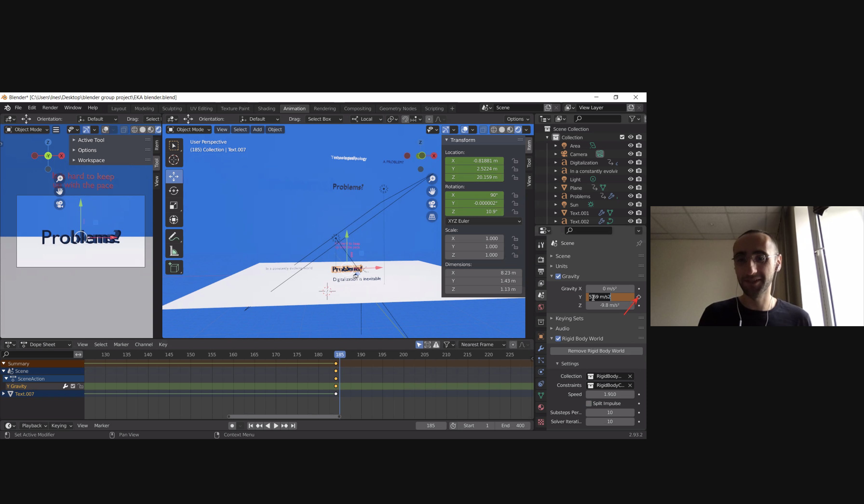Open the Nearest Frame snapping dropdown

click(x=483, y=345)
